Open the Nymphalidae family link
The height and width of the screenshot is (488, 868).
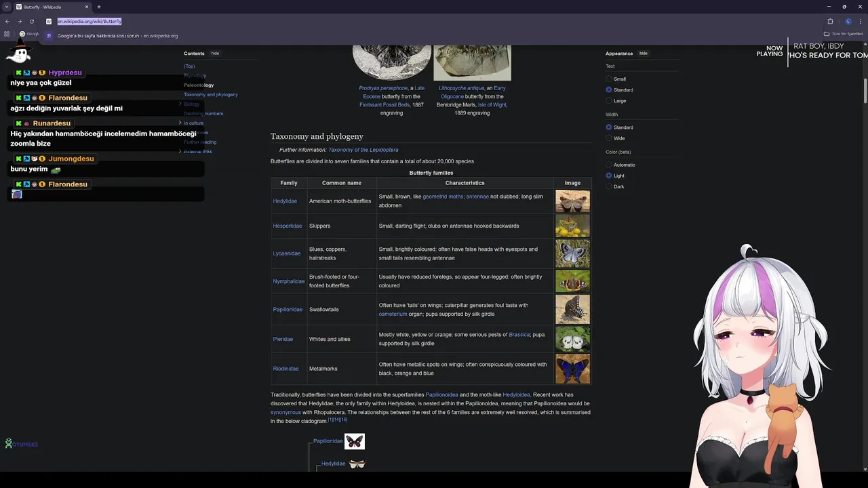pyautogui.click(x=289, y=281)
